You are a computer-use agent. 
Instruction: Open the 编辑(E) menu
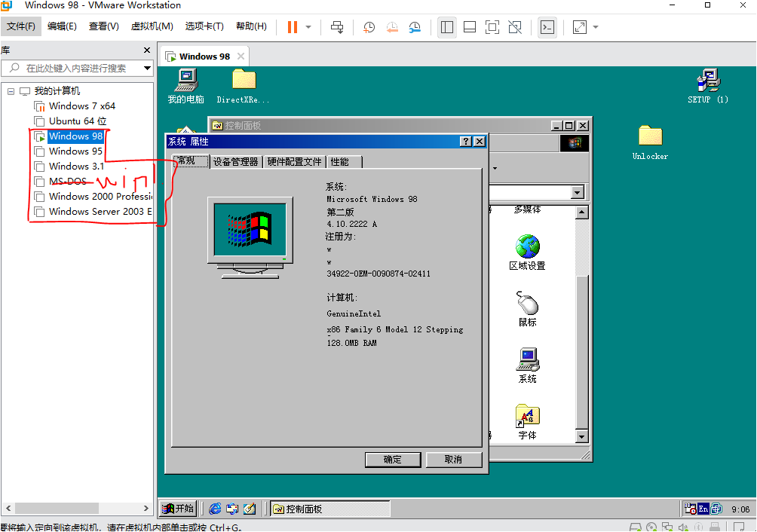click(x=62, y=26)
